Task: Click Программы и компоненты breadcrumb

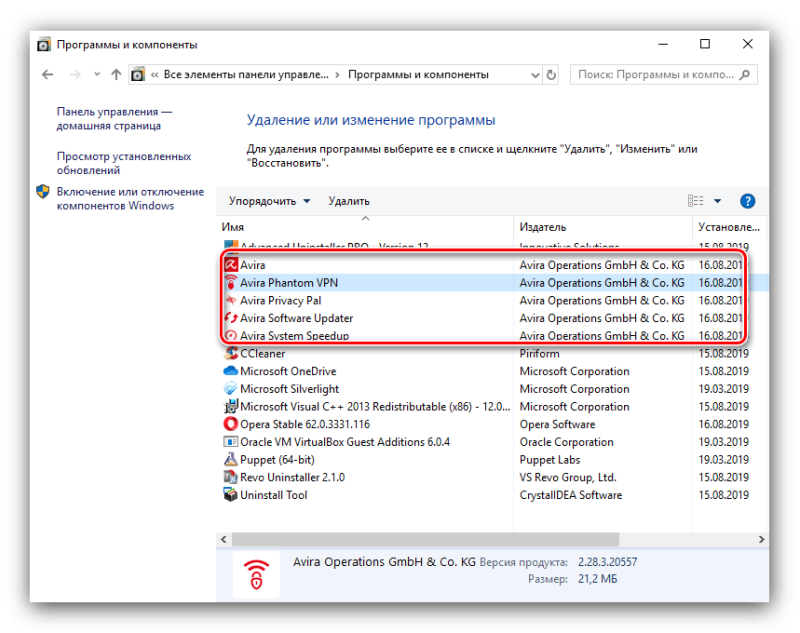Action: pyautogui.click(x=418, y=75)
